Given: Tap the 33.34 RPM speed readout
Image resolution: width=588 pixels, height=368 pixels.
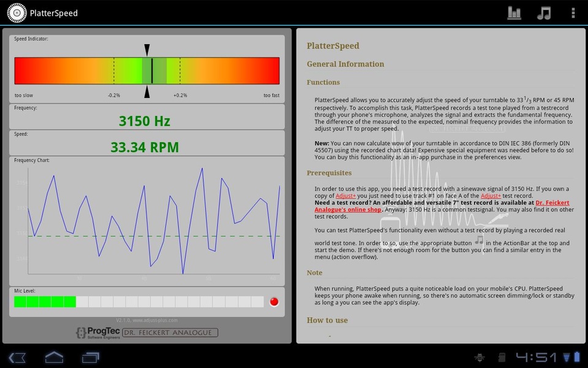Looking at the screenshot, I should pos(145,147).
